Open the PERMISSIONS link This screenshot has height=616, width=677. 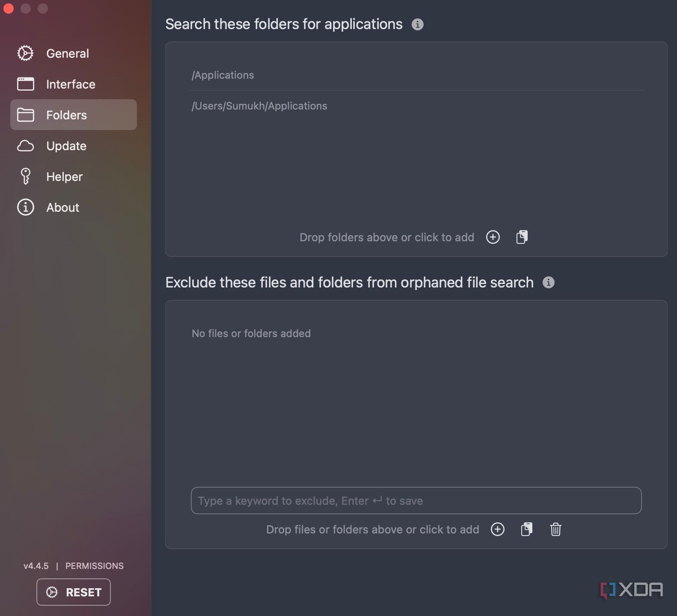(x=95, y=566)
